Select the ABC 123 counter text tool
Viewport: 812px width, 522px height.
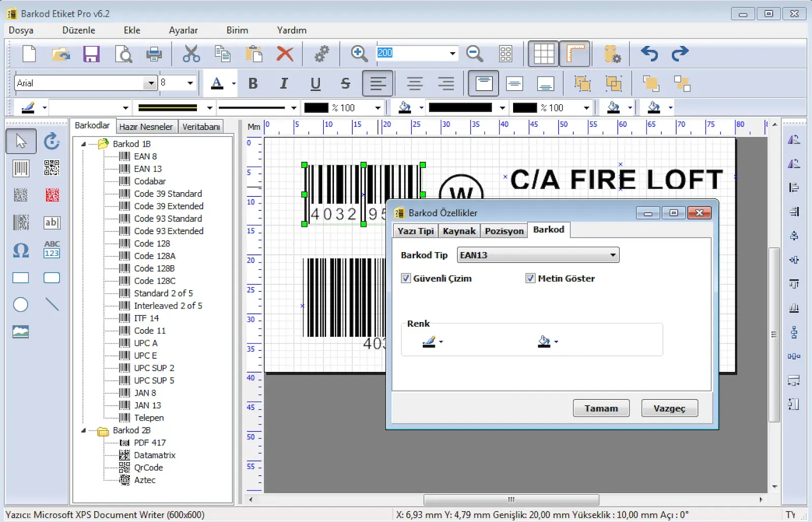pos(52,249)
